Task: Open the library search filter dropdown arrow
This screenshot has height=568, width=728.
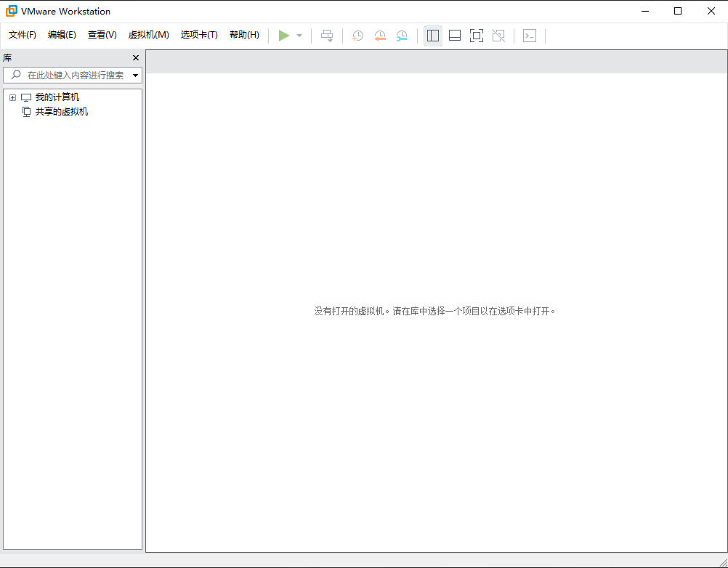Action: tap(136, 76)
